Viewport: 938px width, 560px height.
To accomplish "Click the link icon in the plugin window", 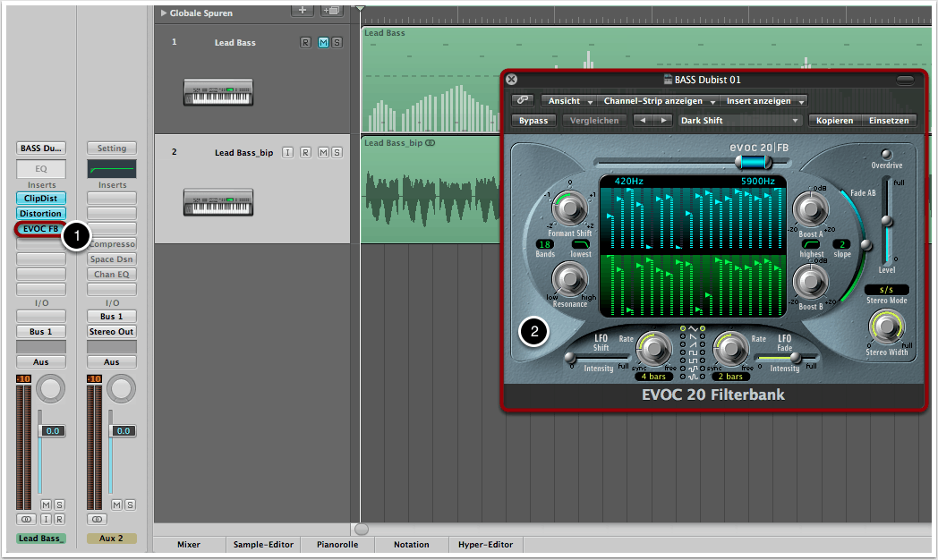I will click(524, 101).
